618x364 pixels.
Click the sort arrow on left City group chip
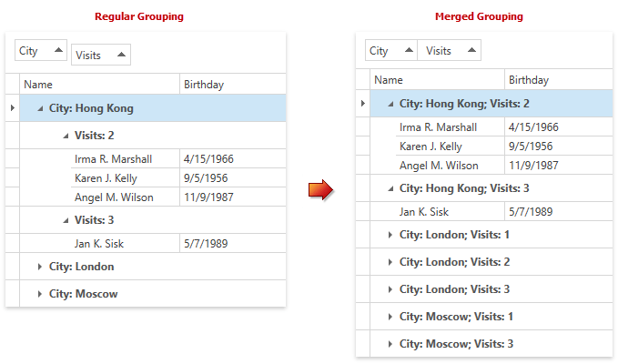59,50
